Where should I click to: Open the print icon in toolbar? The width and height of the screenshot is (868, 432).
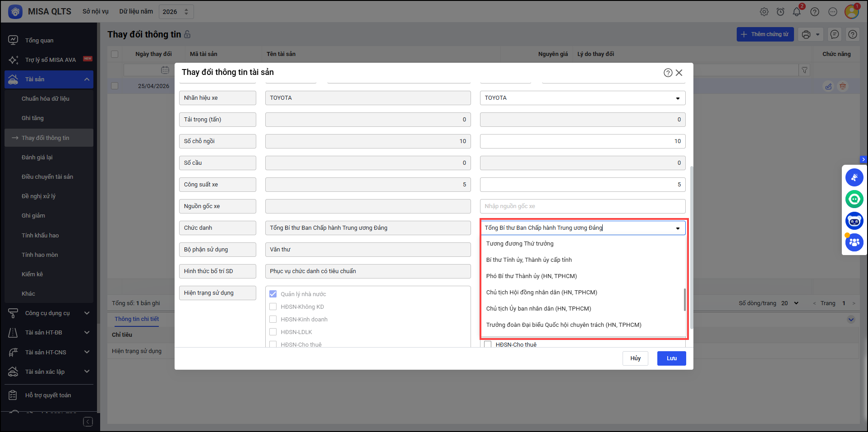point(806,34)
